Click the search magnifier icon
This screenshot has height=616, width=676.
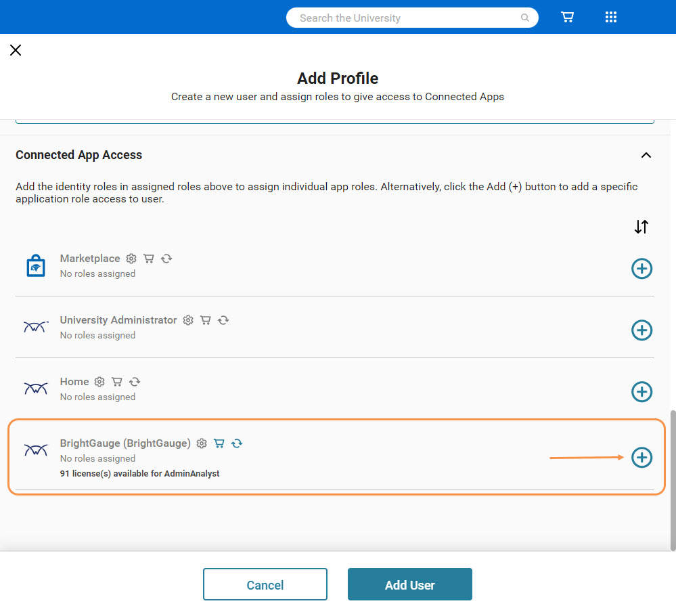(x=525, y=18)
